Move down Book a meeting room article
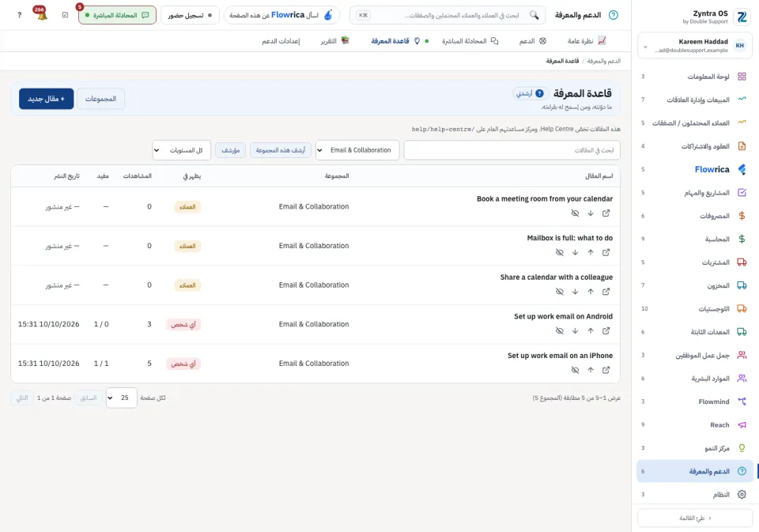The width and height of the screenshot is (759, 532). pos(591,213)
